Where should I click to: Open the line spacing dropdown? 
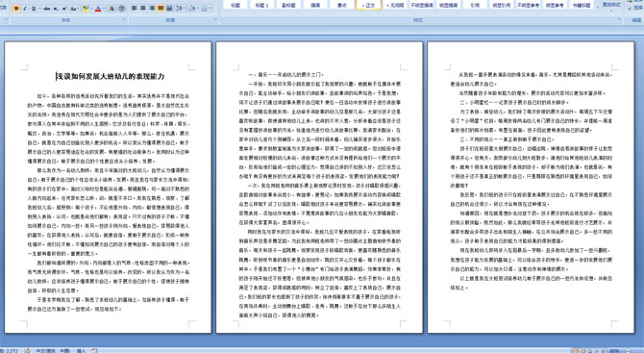point(181,9)
